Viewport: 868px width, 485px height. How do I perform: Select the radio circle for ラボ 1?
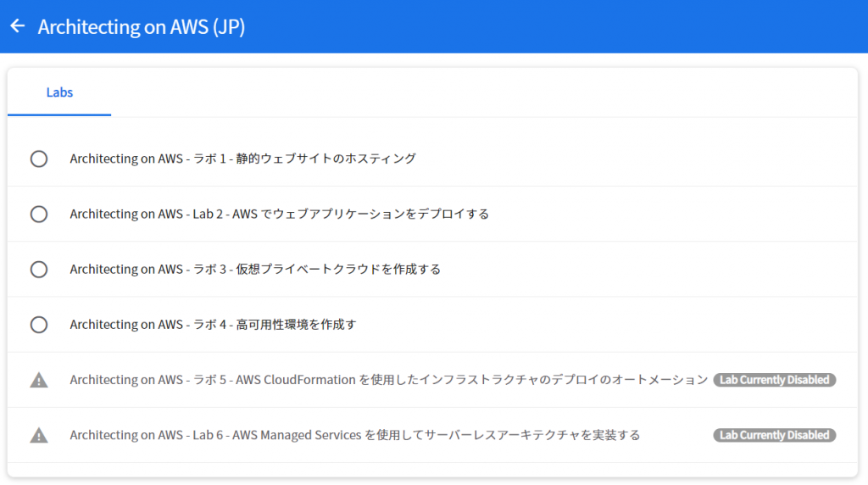point(39,159)
